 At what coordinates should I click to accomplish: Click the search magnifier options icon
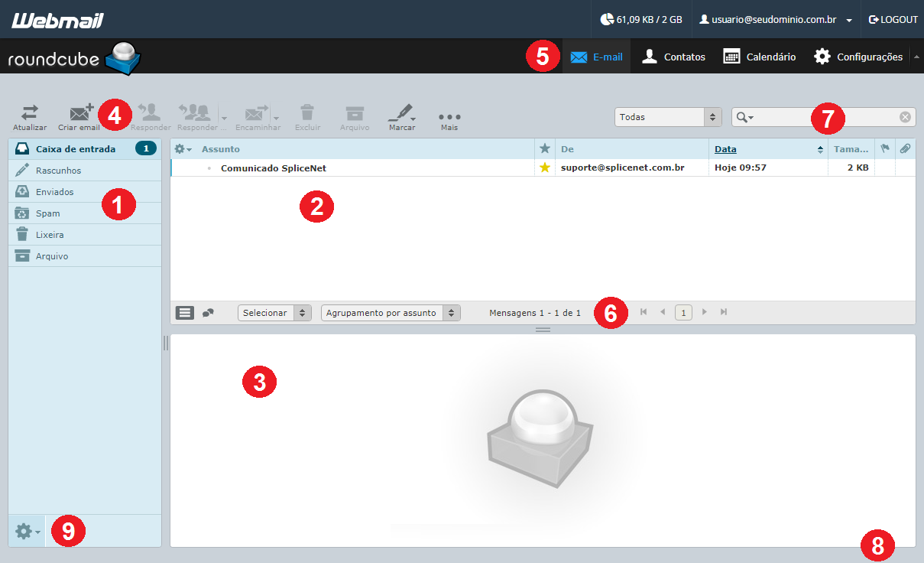point(744,117)
